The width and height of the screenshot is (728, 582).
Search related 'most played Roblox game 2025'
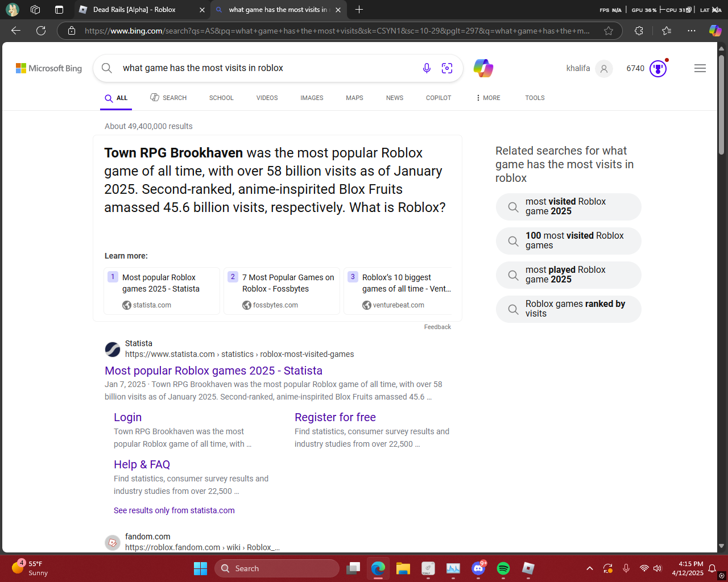(569, 275)
